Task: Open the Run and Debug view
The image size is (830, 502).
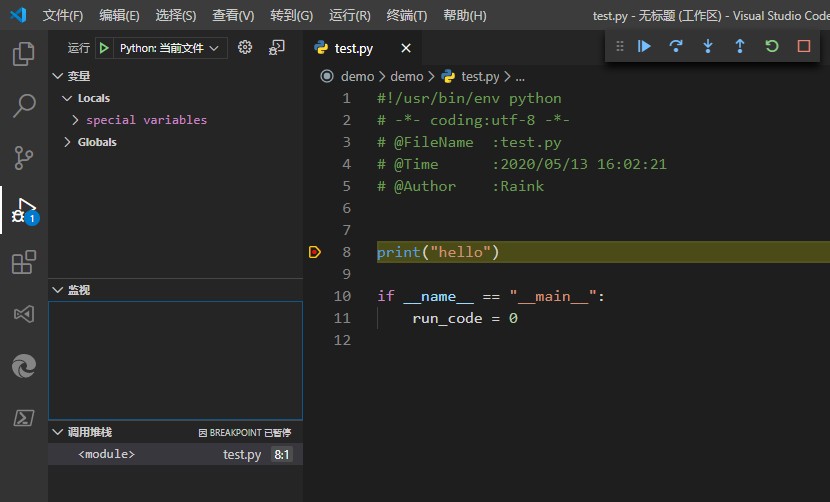Action: tap(24, 210)
